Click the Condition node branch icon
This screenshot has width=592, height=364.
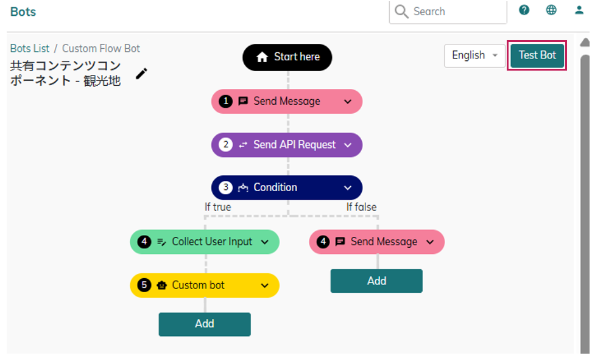pyautogui.click(x=243, y=187)
